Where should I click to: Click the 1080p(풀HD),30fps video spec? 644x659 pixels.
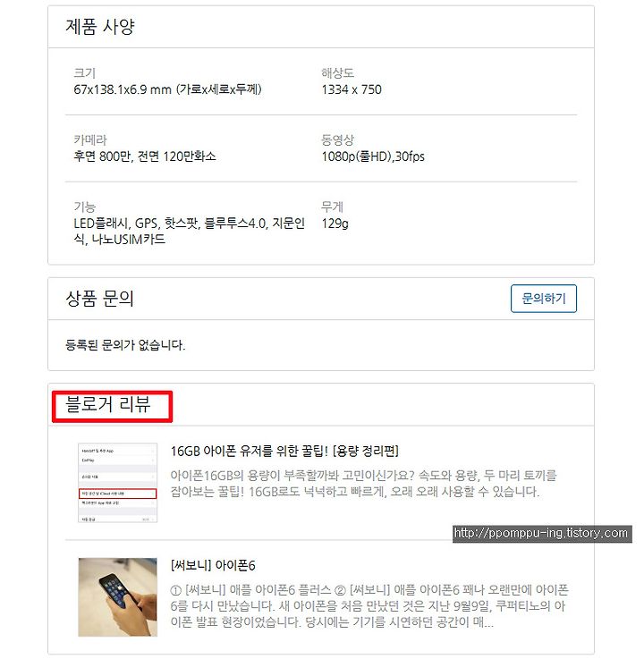point(373,156)
